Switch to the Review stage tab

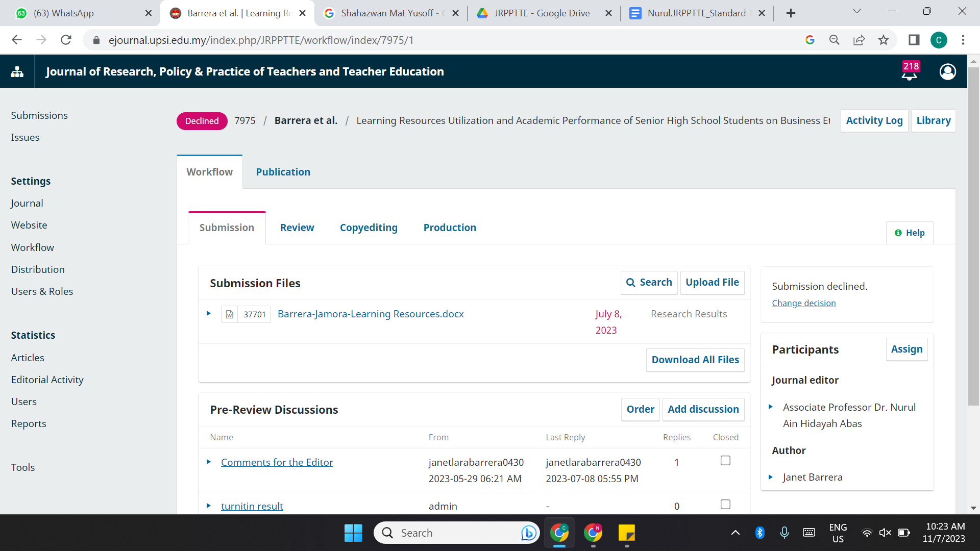point(297,228)
